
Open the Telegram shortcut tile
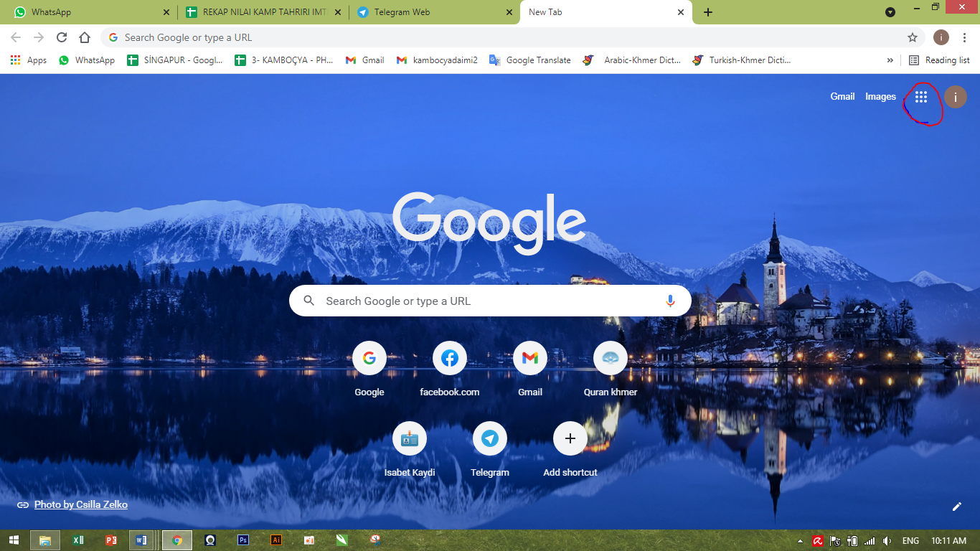point(490,438)
